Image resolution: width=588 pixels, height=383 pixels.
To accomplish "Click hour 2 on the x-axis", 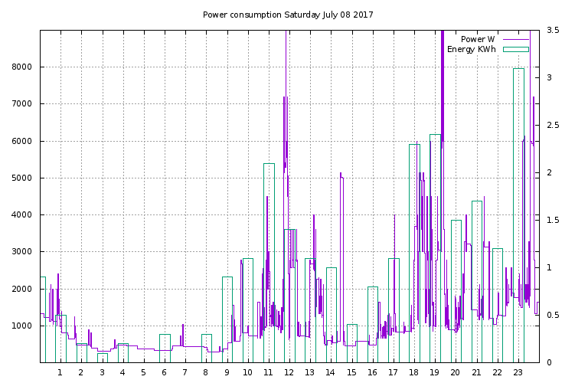I will pos(81,373).
